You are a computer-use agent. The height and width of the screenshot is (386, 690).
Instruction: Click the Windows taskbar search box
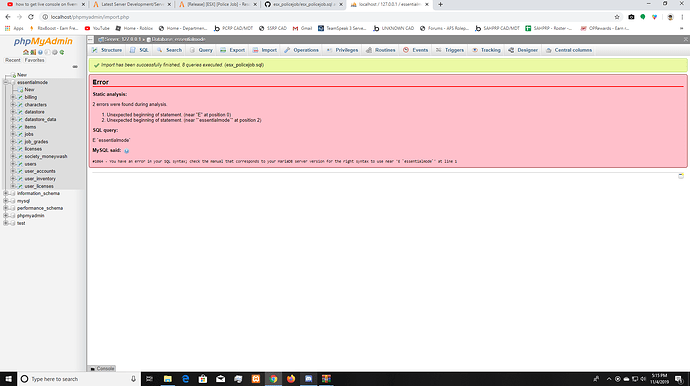click(79, 379)
